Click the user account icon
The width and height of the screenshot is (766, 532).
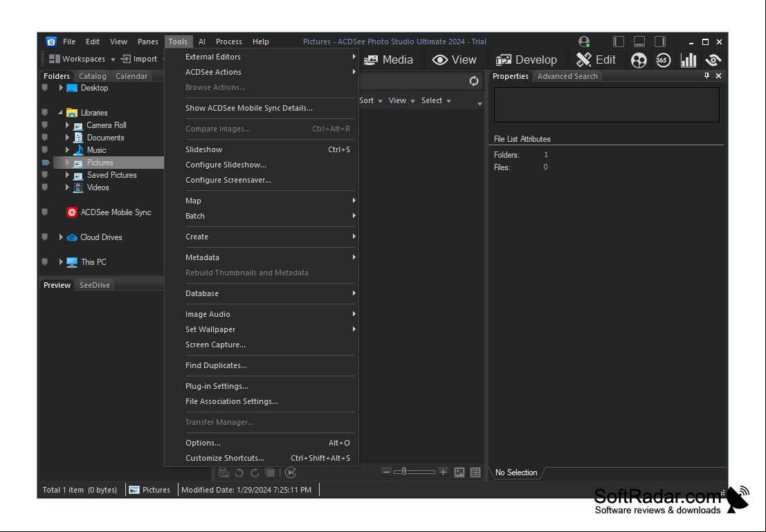tap(584, 42)
